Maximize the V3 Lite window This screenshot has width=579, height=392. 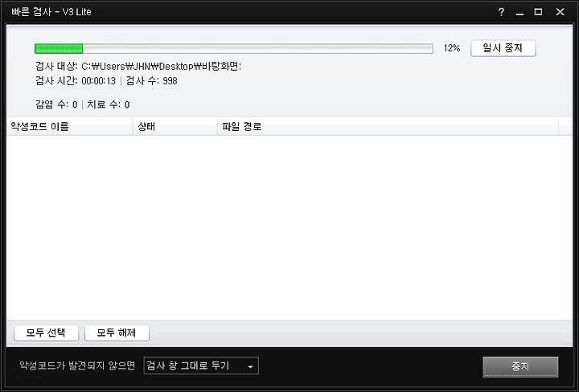click(538, 12)
